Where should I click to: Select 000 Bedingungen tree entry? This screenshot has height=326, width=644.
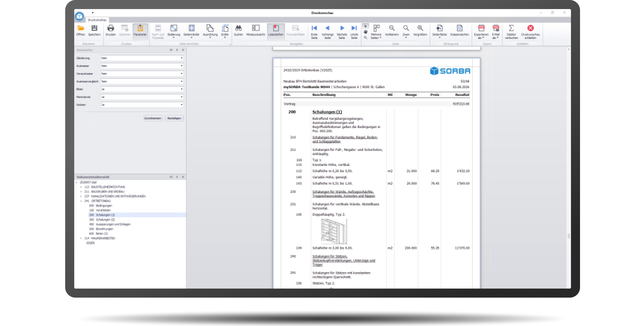point(100,206)
